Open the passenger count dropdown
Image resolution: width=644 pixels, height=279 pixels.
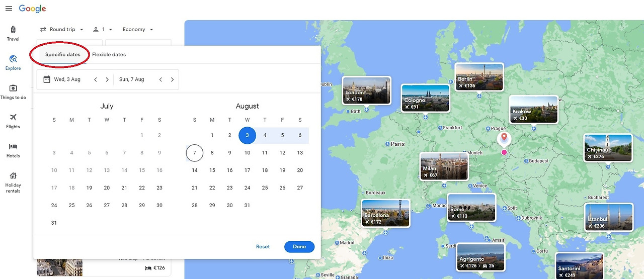(x=103, y=30)
